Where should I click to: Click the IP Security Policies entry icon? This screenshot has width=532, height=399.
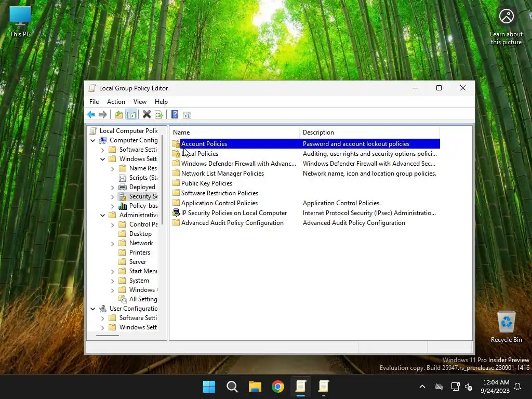pos(176,212)
